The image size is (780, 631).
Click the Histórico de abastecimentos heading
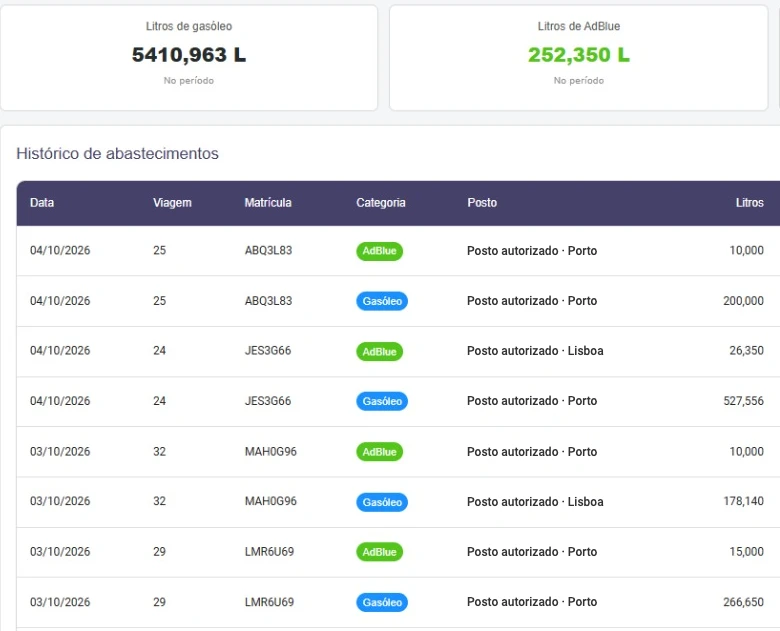point(117,153)
